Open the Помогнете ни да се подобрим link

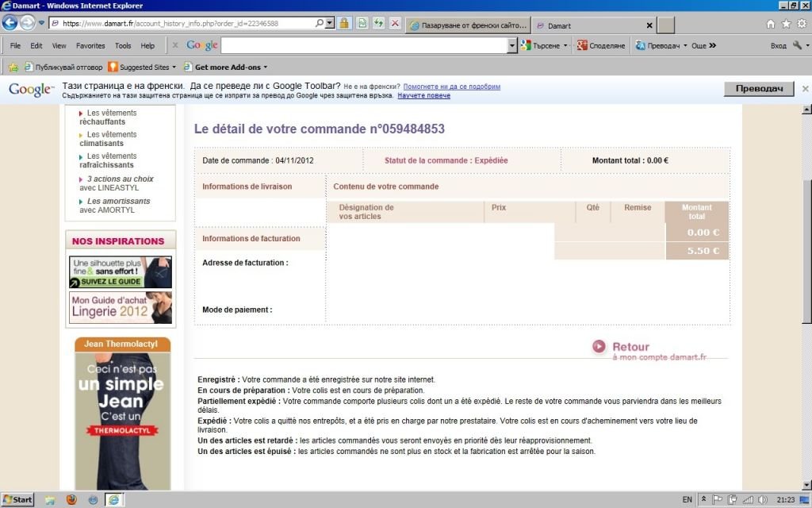tap(451, 87)
